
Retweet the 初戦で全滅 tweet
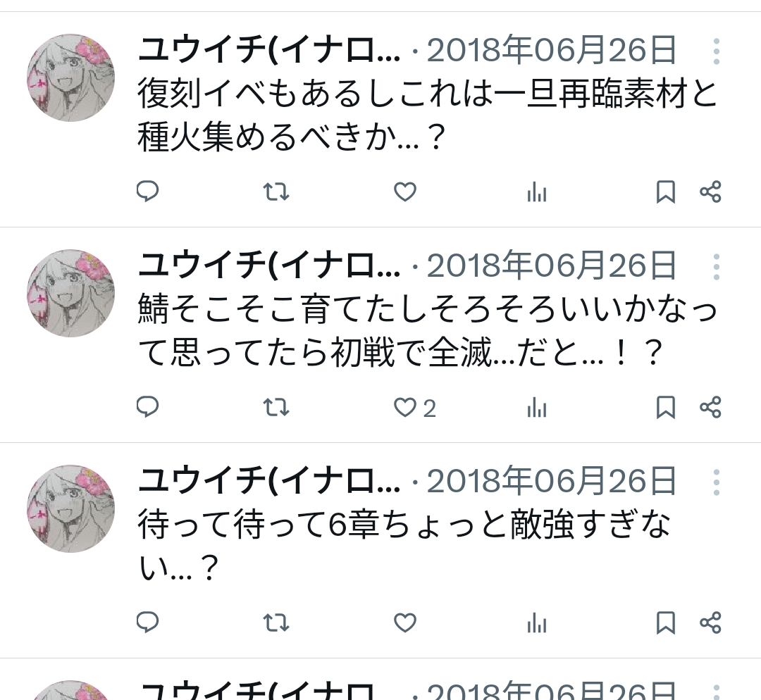[276, 407]
